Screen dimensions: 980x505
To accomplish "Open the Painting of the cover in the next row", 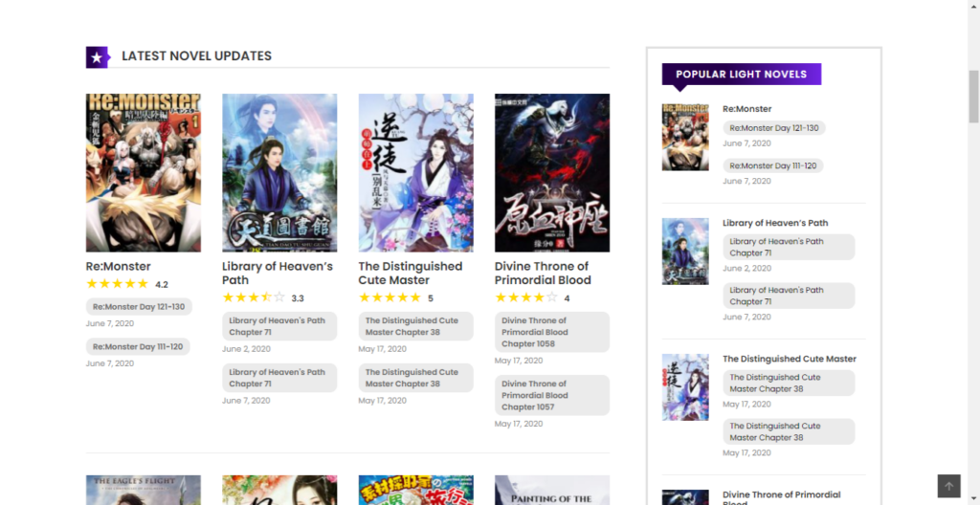I will pos(552,490).
